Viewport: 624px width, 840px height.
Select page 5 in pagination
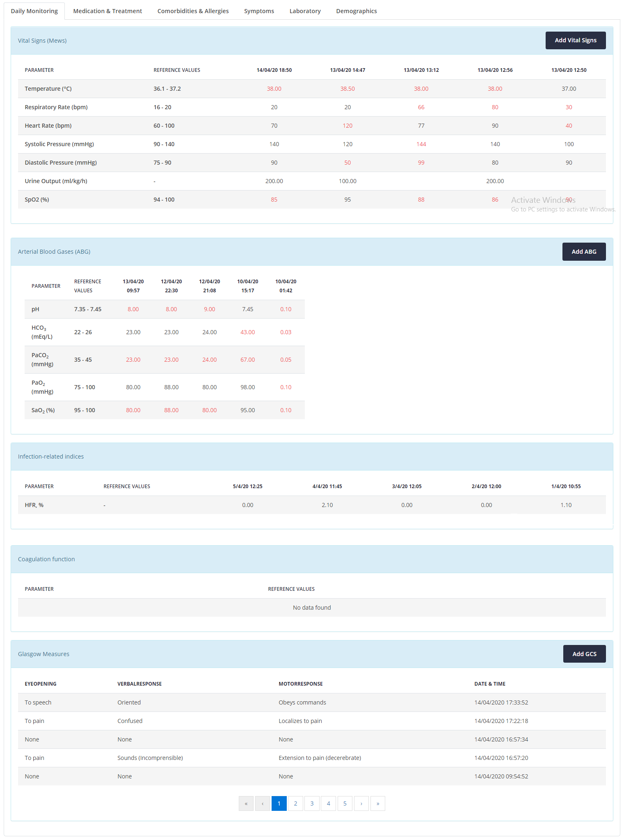pos(345,803)
